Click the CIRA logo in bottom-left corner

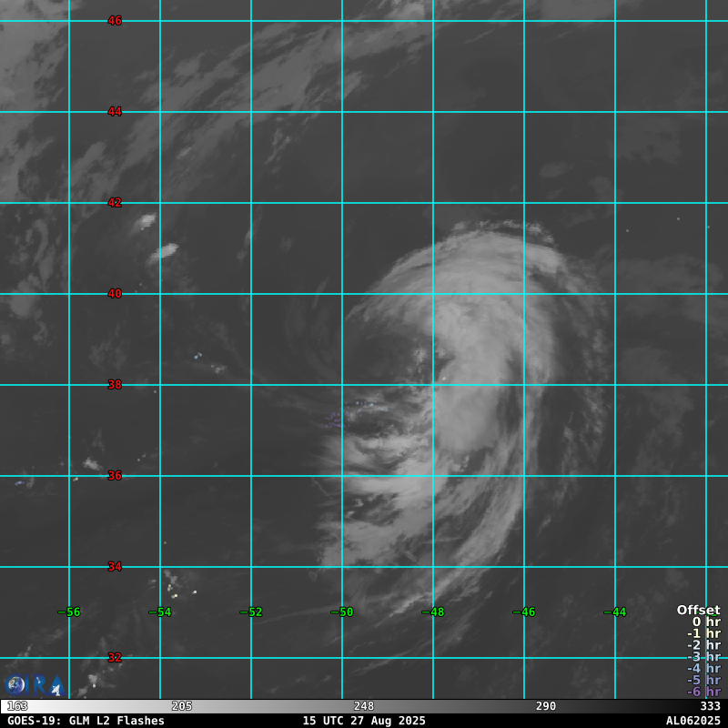click(x=35, y=685)
